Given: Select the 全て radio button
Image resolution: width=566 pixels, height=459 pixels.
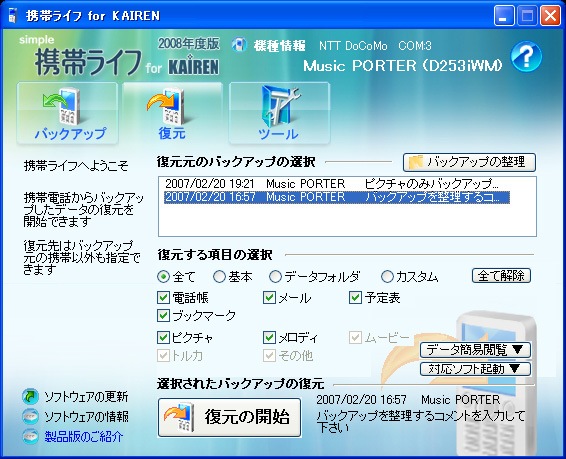Looking at the screenshot, I should (x=164, y=277).
